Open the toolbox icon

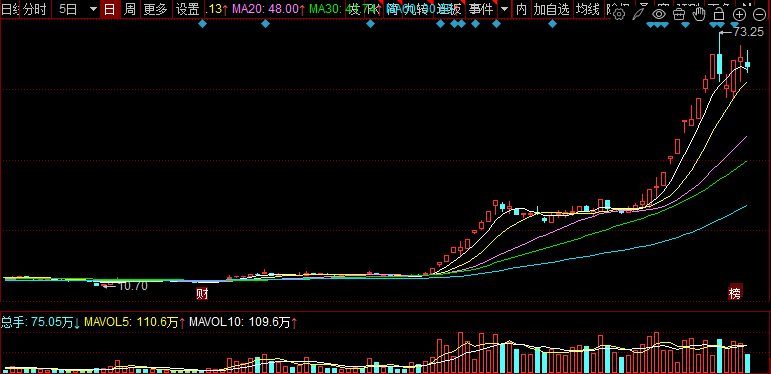[x=679, y=14]
